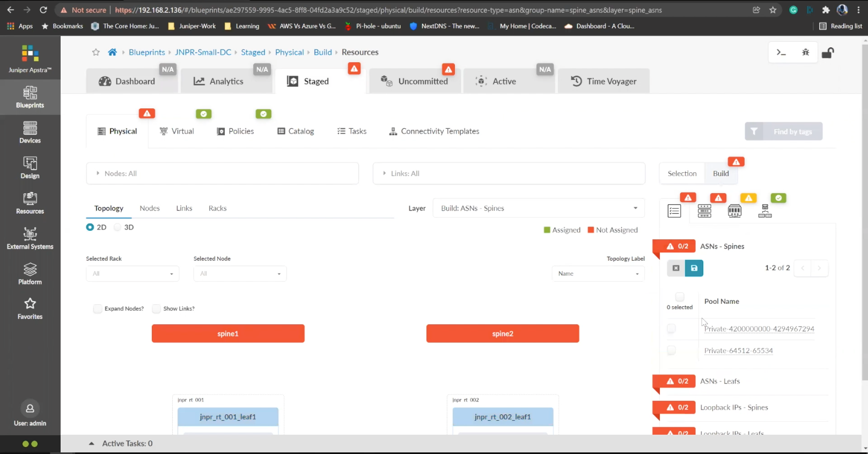
Task: Open Design section in sidebar
Action: (x=30, y=168)
